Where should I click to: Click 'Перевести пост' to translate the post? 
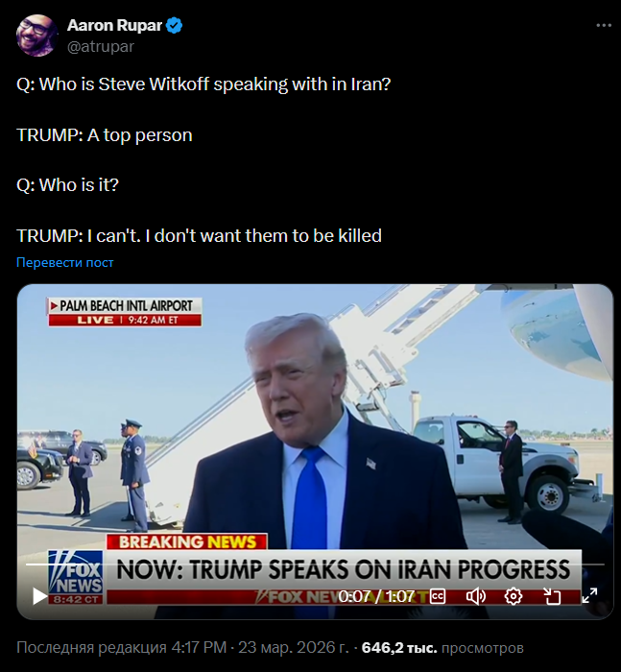coord(65,262)
